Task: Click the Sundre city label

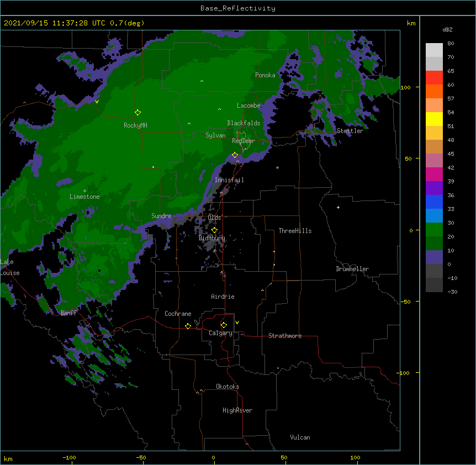Action: point(161,216)
